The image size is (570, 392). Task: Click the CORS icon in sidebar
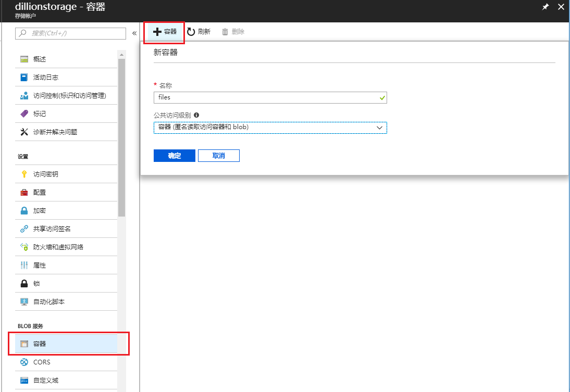pyautogui.click(x=24, y=362)
